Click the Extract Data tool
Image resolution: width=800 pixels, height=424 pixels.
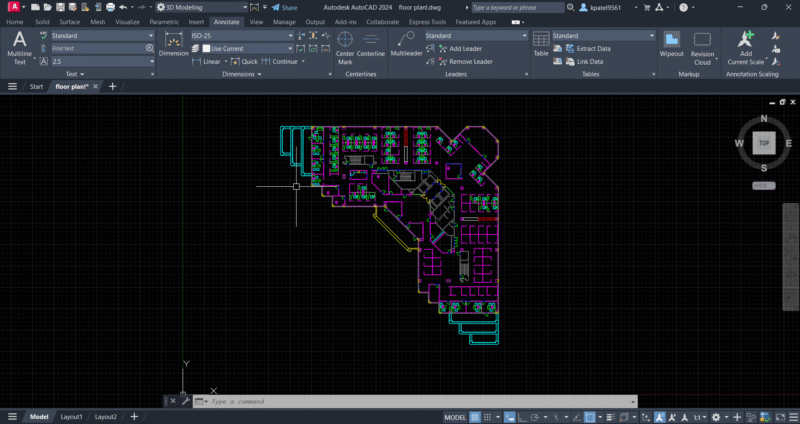[x=588, y=48]
